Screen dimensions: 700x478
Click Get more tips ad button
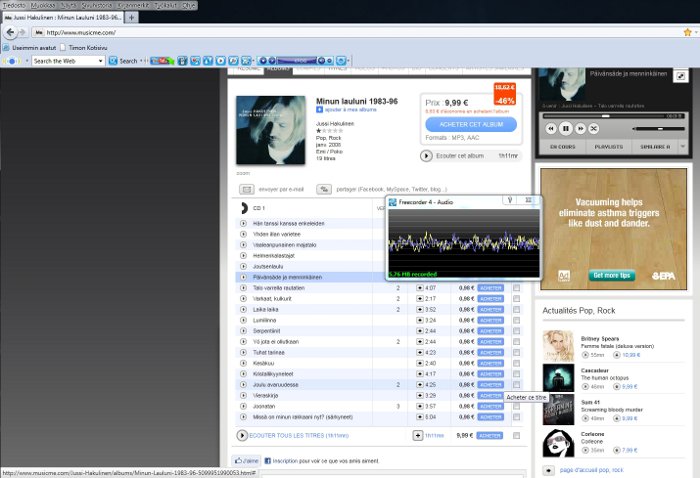[611, 275]
